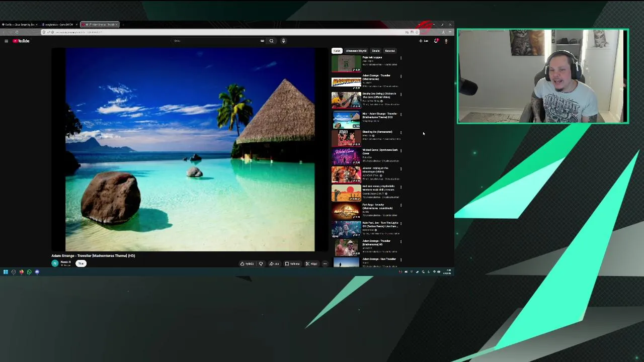644x362 pixels.
Task: Like the video with Tykkää button
Action: coord(247,263)
